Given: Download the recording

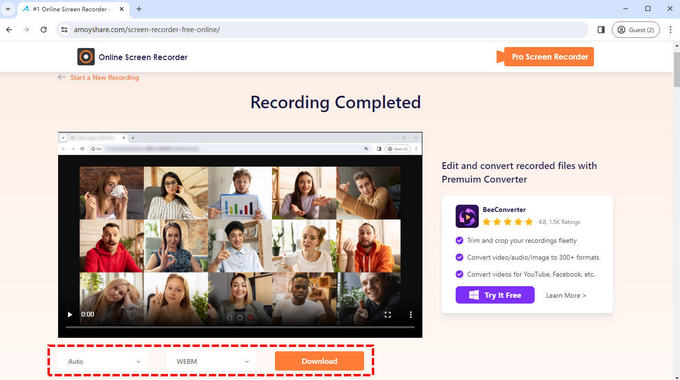Looking at the screenshot, I should tap(319, 361).
